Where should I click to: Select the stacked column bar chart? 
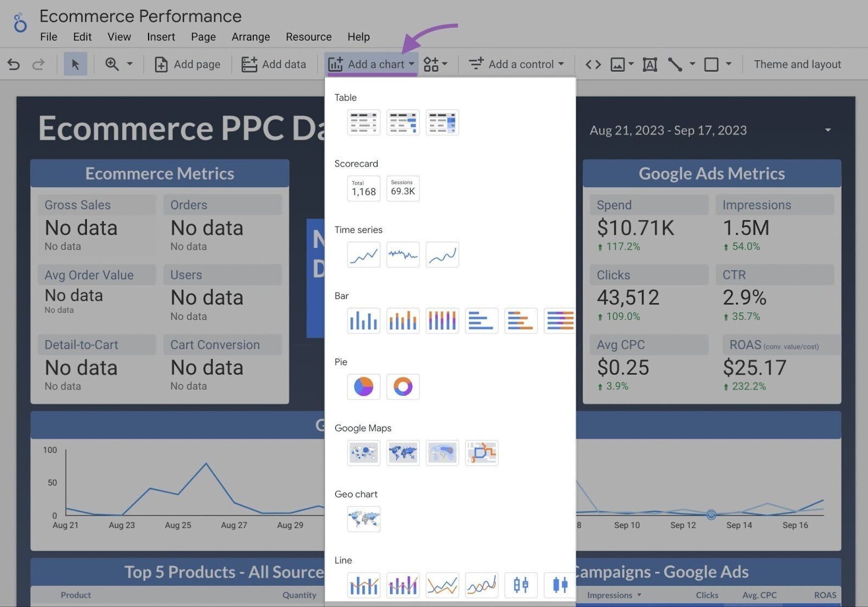(442, 321)
